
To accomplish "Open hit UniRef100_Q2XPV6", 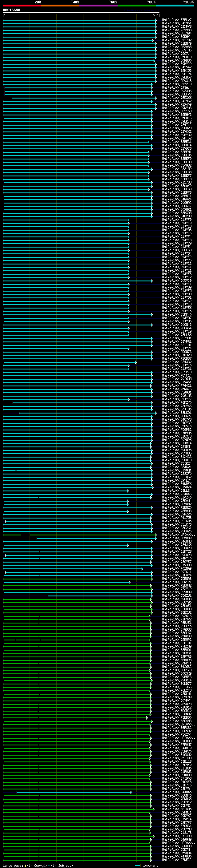I will tap(176, 26).
